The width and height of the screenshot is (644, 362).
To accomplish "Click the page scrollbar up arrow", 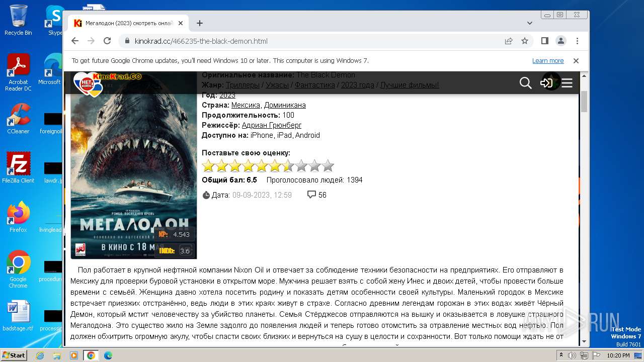I will [584, 75].
